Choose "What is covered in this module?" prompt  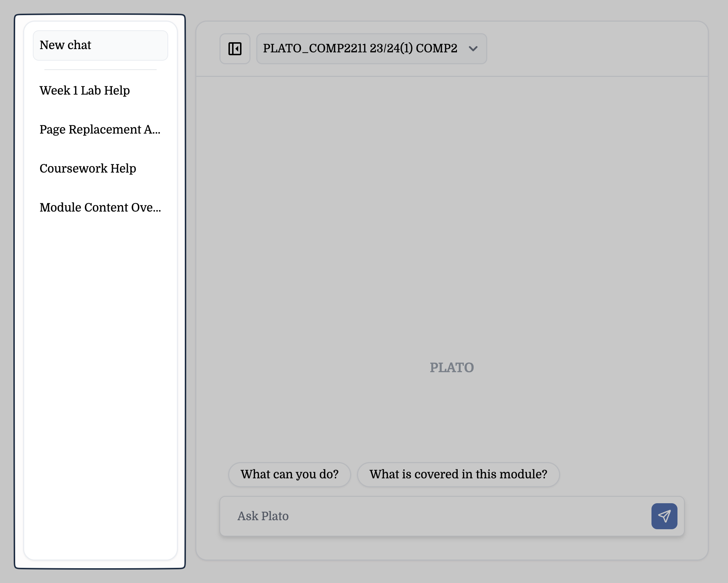tap(458, 474)
